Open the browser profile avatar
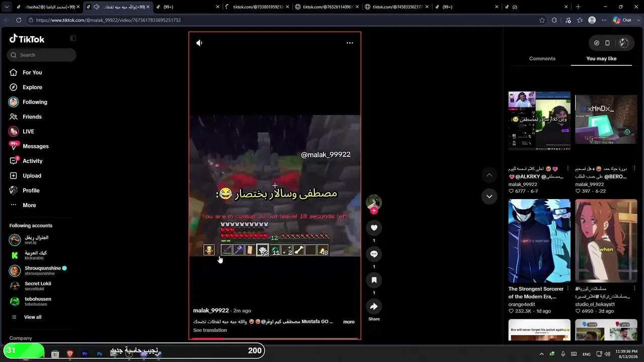The width and height of the screenshot is (644, 362). tap(592, 20)
